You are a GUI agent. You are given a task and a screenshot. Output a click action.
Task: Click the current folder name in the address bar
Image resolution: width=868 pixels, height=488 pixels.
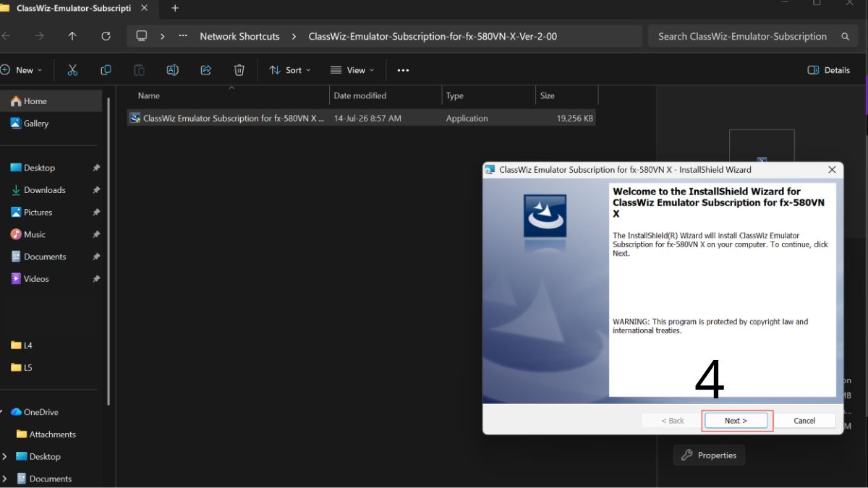[433, 36]
